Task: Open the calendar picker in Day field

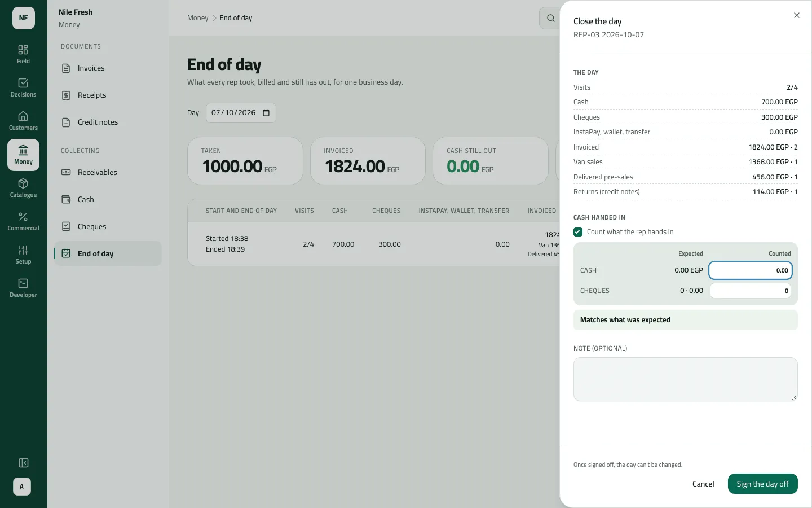Action: click(266, 113)
